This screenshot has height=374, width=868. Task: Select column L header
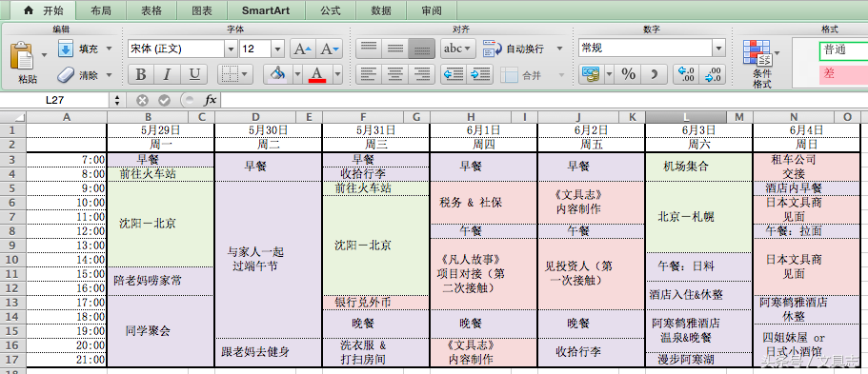click(686, 117)
